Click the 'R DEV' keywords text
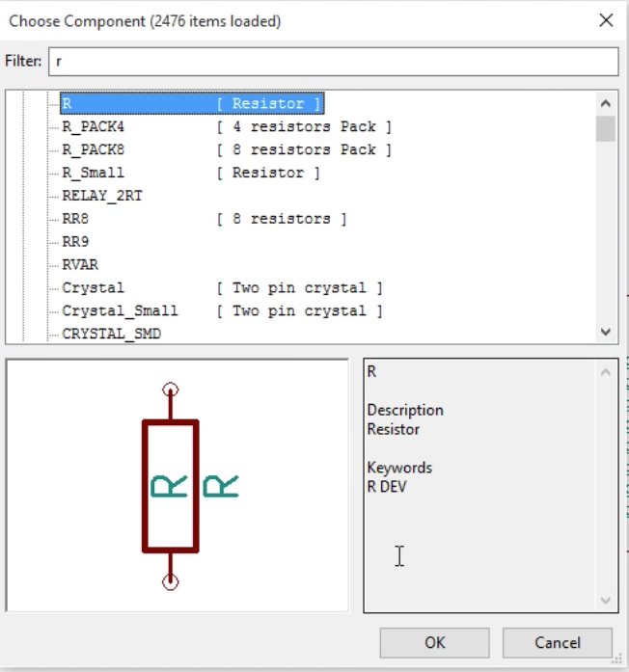This screenshot has width=629, height=672. point(387,487)
